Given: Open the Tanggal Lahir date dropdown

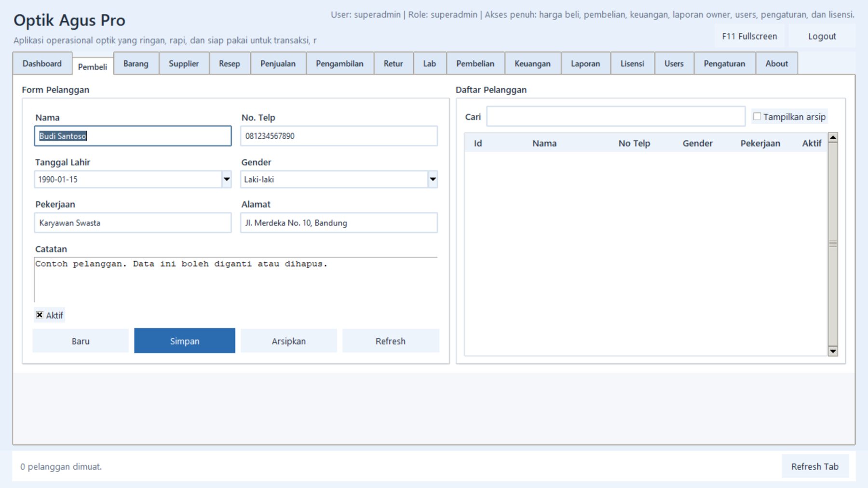Looking at the screenshot, I should pos(226,179).
